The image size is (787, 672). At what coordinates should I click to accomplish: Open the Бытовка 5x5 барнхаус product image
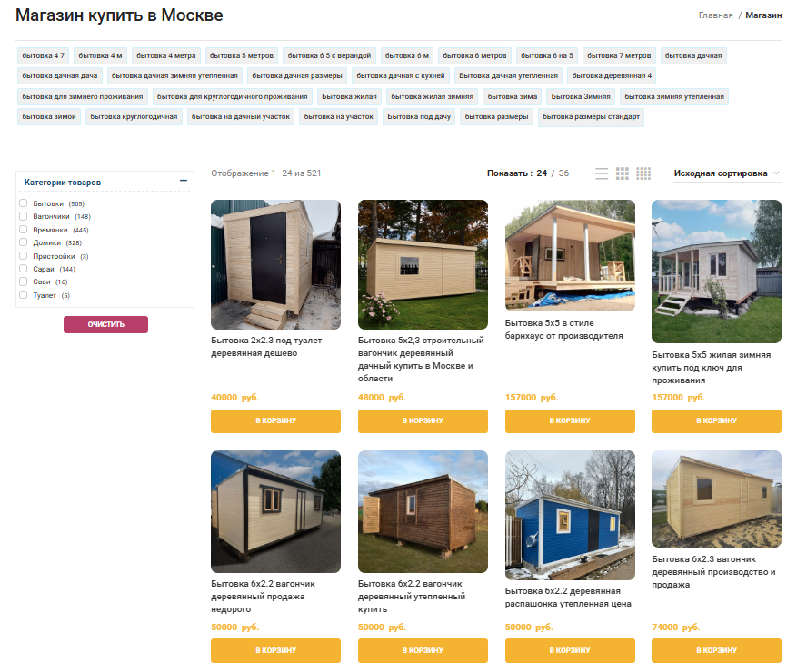coord(570,256)
